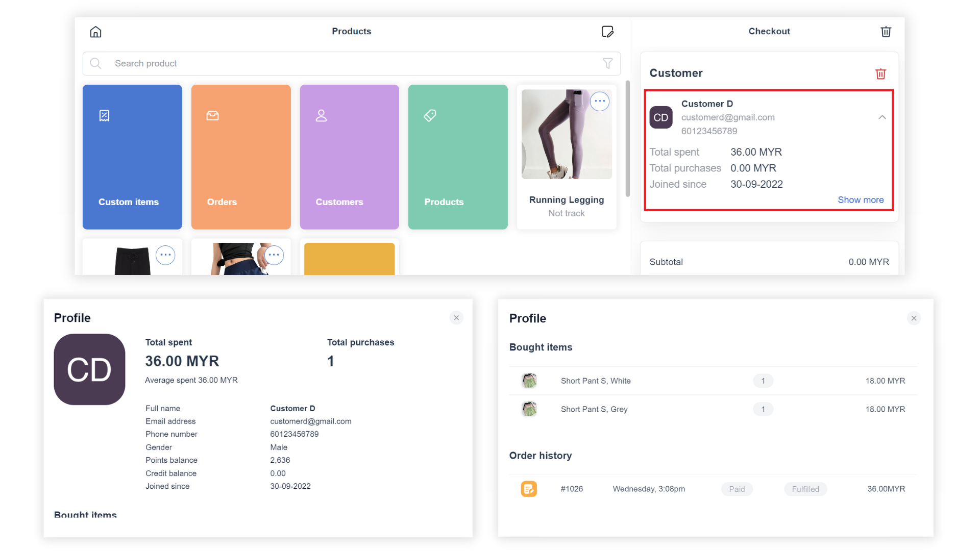Click the crop top product image
Image resolution: width=980 pixels, height=551 pixels.
tap(240, 259)
